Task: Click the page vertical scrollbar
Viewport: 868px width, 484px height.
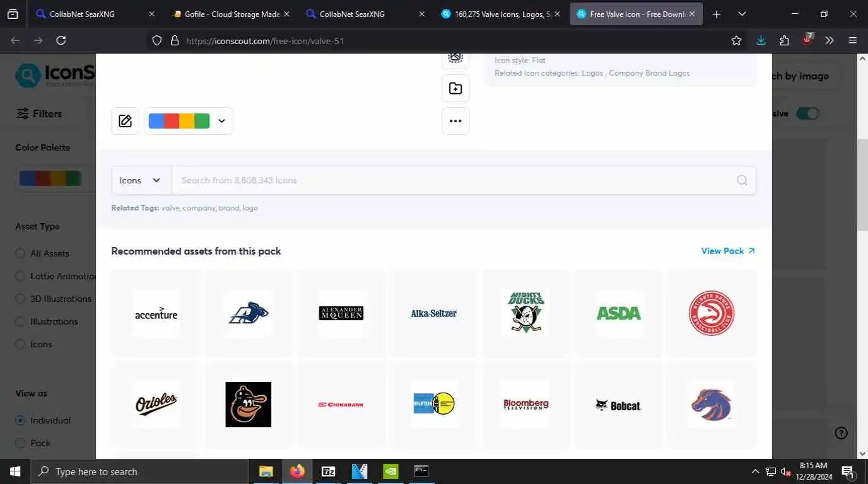Action: [x=862, y=185]
